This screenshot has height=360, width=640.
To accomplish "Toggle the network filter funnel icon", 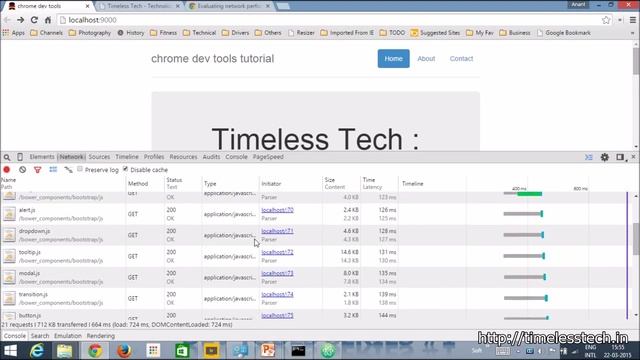I will [38, 169].
